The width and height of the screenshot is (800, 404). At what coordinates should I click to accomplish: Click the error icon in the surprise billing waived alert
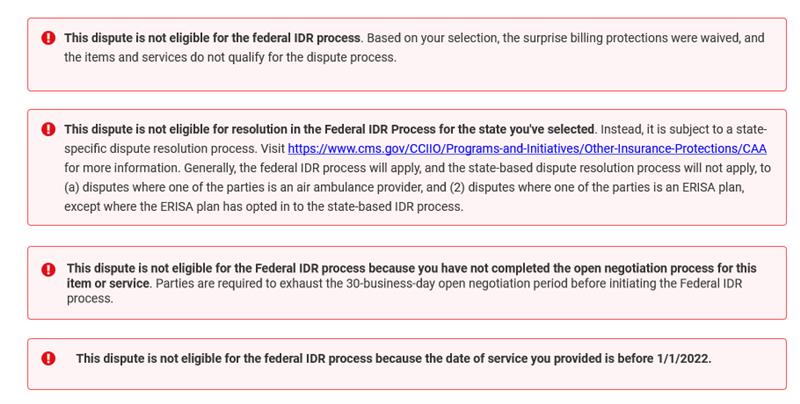[x=48, y=38]
